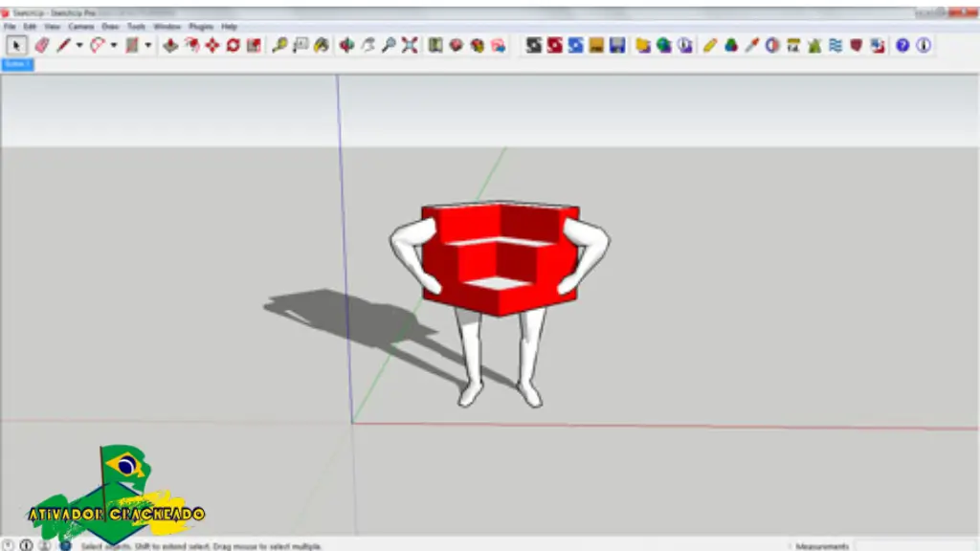
Task: Select the Tape Measure tool
Action: 279,45
